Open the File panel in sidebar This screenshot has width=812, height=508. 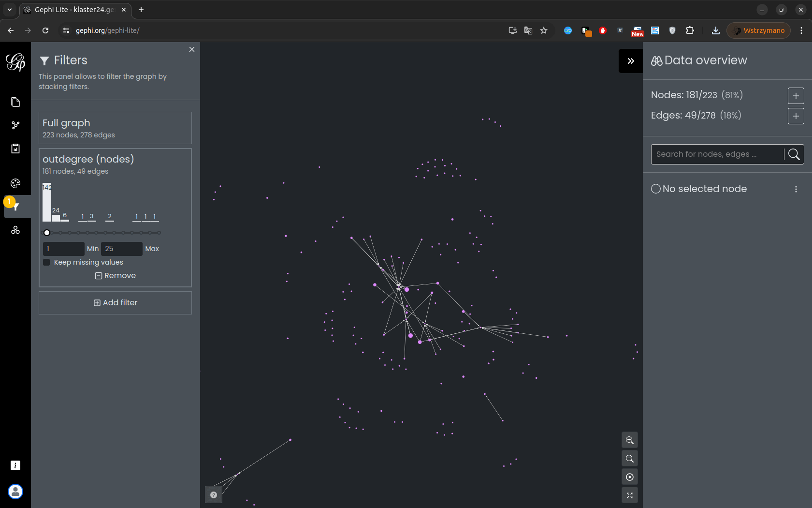click(x=15, y=102)
